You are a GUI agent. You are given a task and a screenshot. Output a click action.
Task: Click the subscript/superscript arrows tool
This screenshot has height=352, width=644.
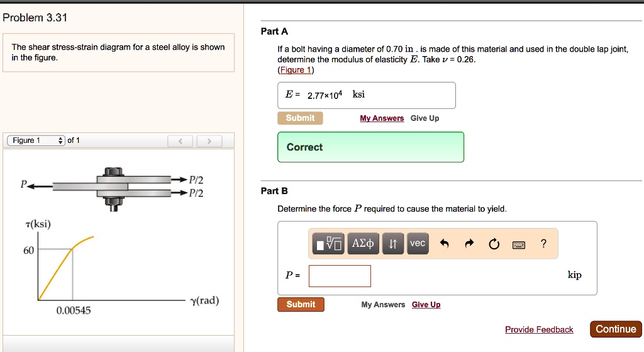392,244
